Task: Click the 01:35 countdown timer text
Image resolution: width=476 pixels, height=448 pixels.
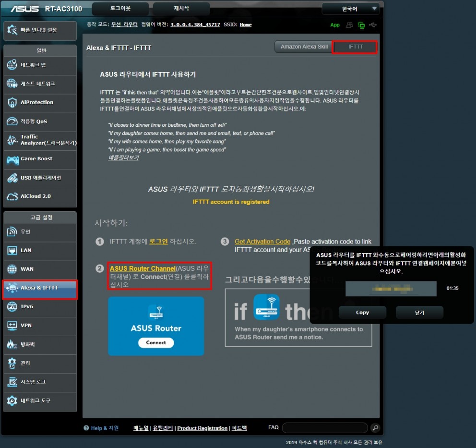Action: pos(452,288)
